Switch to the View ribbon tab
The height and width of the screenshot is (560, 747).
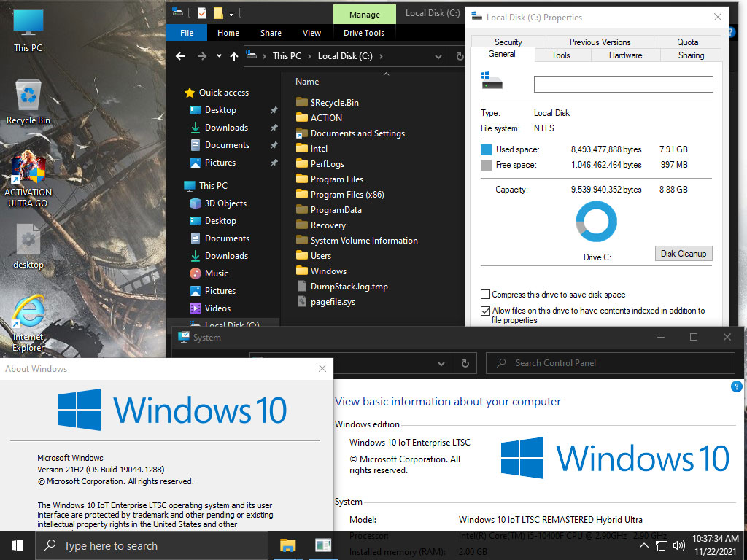[311, 33]
